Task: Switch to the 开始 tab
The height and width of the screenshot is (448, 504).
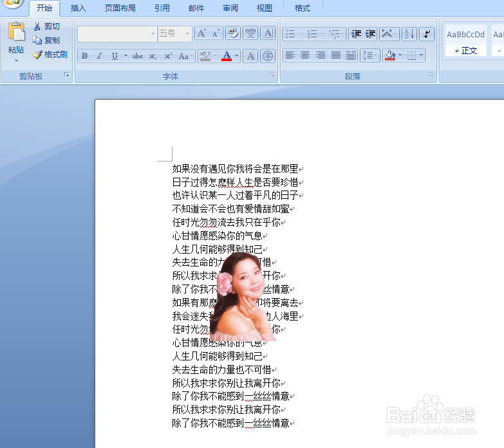Action: point(44,8)
